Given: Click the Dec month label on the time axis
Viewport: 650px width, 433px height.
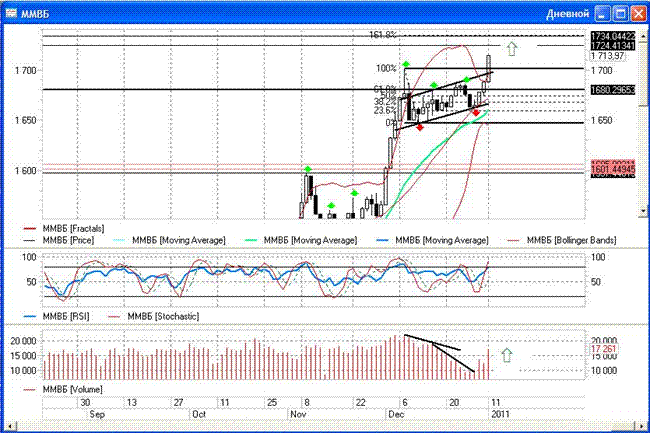Looking at the screenshot, I should [x=396, y=414].
